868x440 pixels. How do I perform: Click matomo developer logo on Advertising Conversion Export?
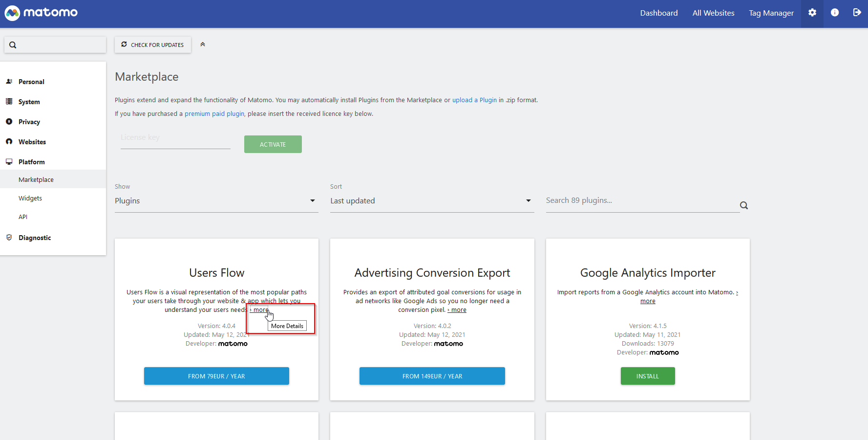tap(448, 344)
